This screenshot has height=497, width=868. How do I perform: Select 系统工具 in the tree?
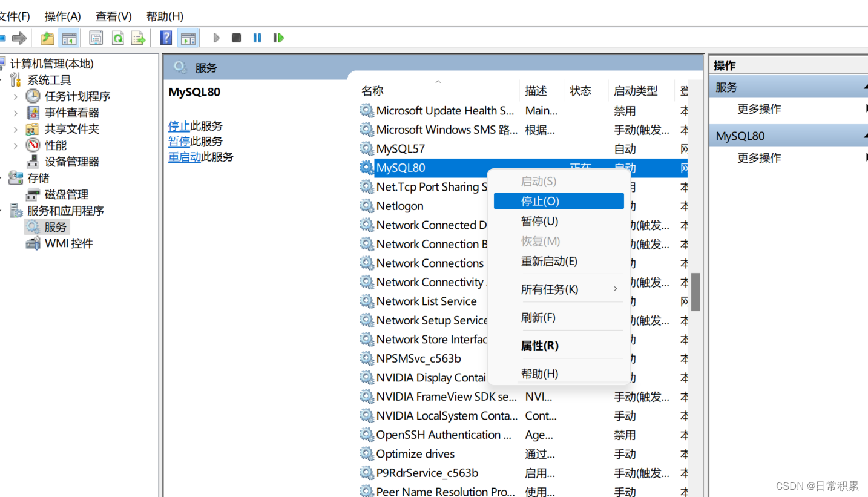(x=49, y=80)
